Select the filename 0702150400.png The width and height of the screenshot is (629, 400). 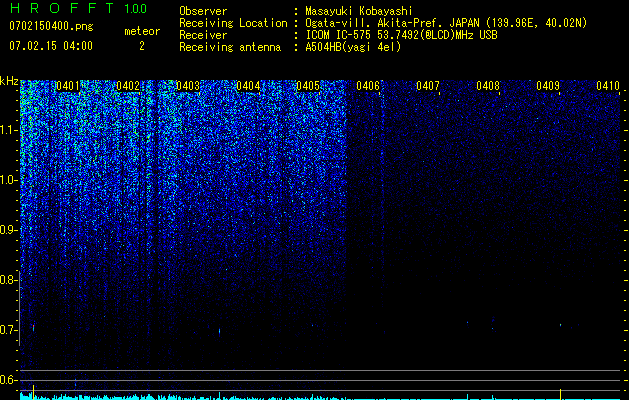tap(51, 26)
